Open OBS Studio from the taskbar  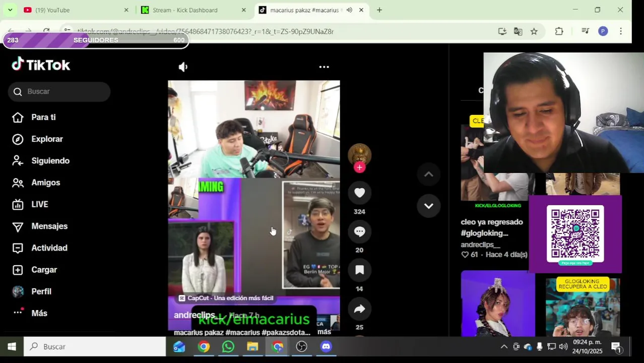(301, 346)
